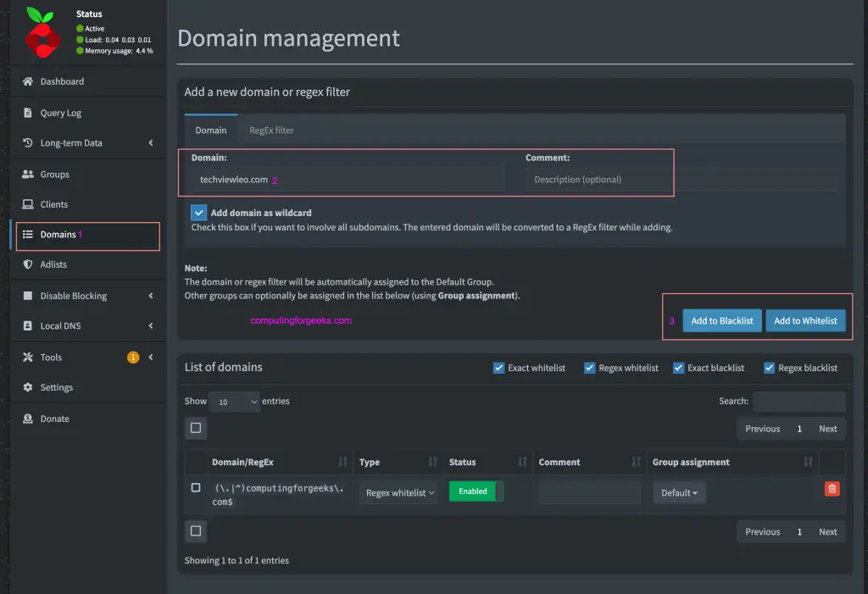Sort by Group assignment column sort icon
Viewport: 868px width, 594px height.
[x=808, y=462]
